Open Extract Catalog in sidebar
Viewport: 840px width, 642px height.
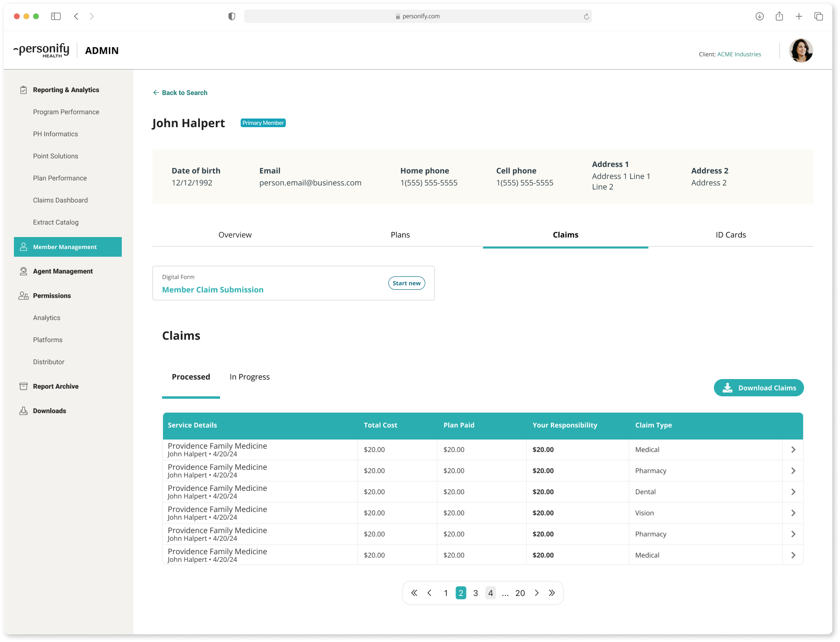56,222
